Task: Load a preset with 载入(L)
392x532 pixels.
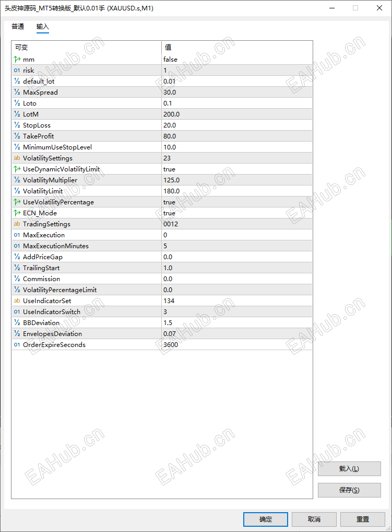Action: pyautogui.click(x=349, y=469)
